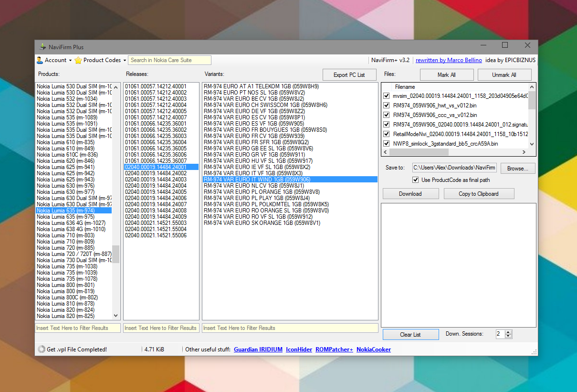The height and width of the screenshot is (392, 577).
Task: Click the Variants filter text field
Action: pos(290,328)
